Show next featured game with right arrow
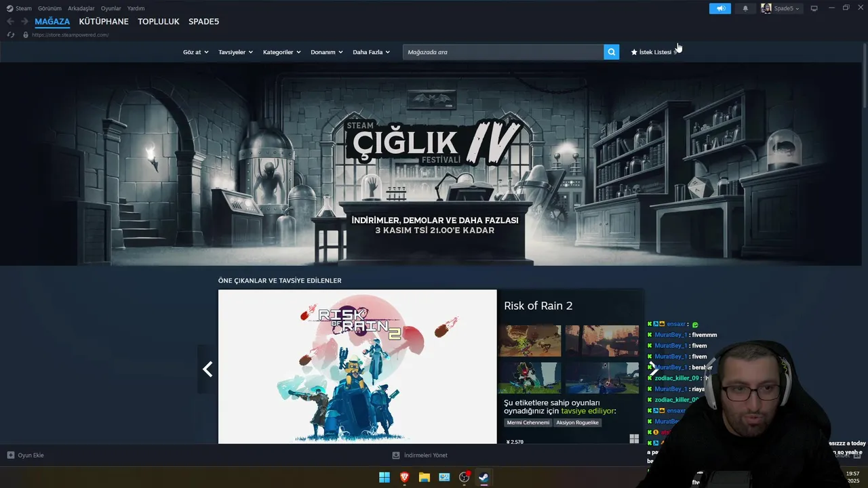 (x=653, y=369)
